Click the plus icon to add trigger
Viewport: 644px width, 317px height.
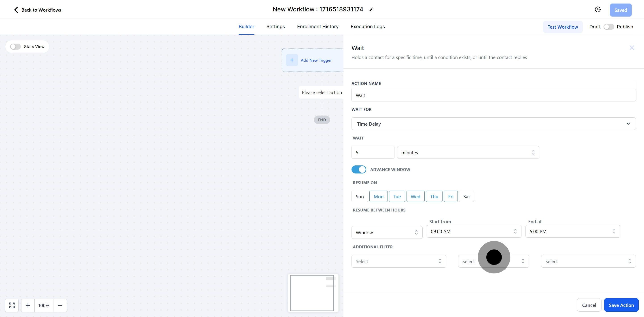292,60
